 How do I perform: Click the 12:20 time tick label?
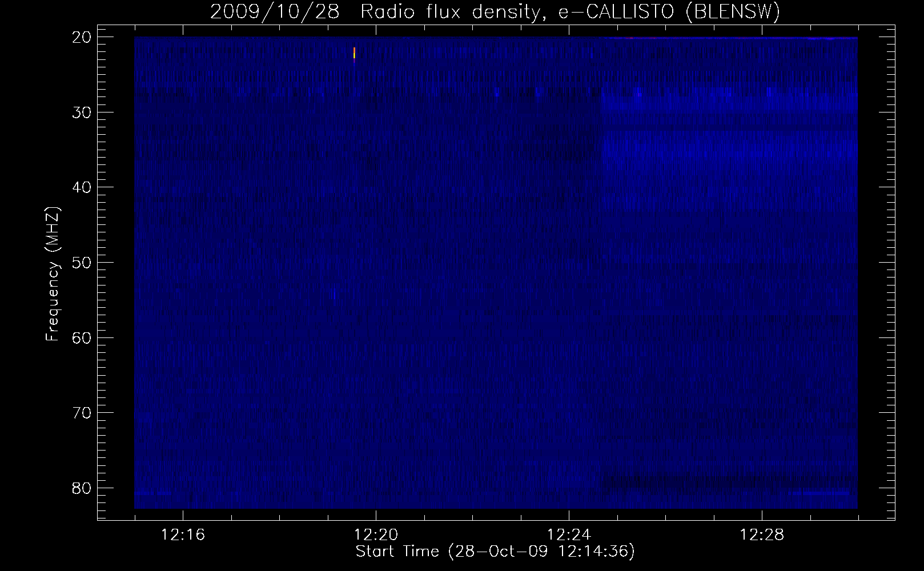click(376, 535)
